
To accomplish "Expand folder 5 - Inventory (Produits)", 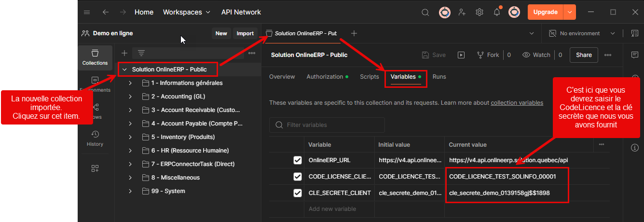I will (x=130, y=137).
